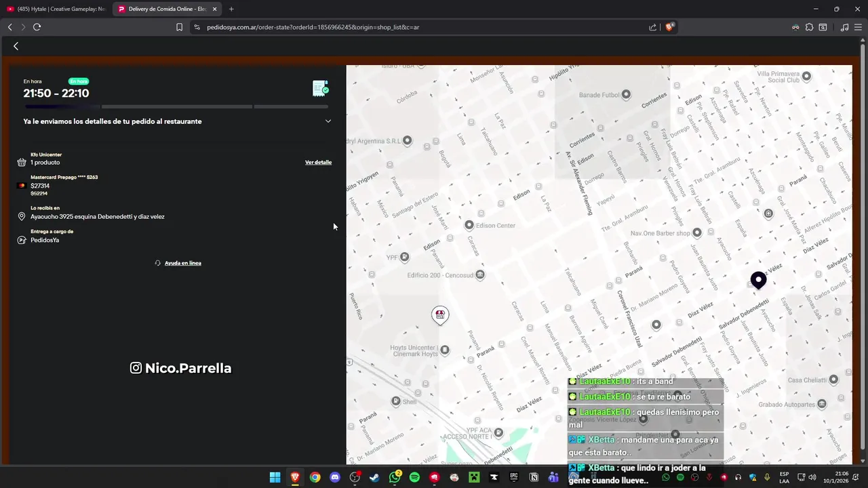Screen dimensions: 868x488
Task: Click the Hoyts Unicenter cinema marker
Action: pyautogui.click(x=445, y=350)
